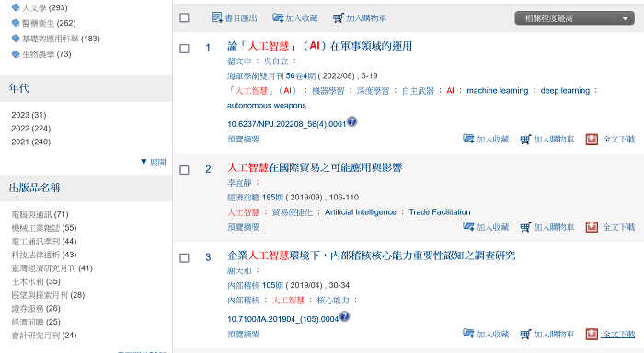The height and width of the screenshot is (353, 644).
Task: Preview abstract 預覽摘要 of result 1
Action: click(x=244, y=139)
